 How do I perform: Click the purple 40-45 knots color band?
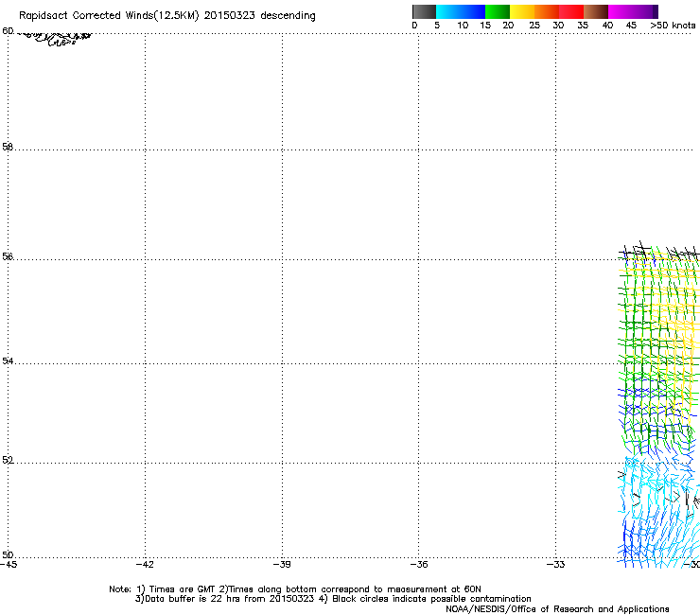tap(630, 11)
